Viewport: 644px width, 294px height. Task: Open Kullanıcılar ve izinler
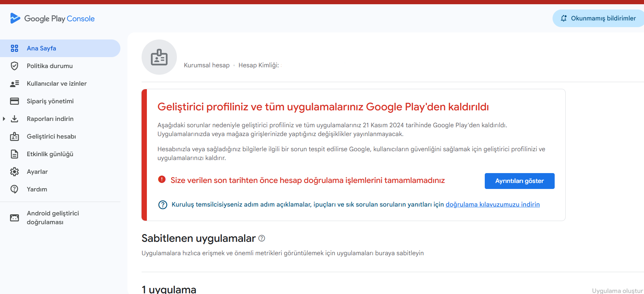click(60, 84)
